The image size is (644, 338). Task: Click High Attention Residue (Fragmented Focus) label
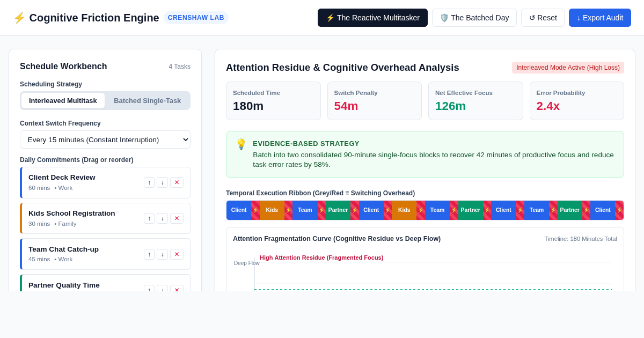pyautogui.click(x=321, y=258)
